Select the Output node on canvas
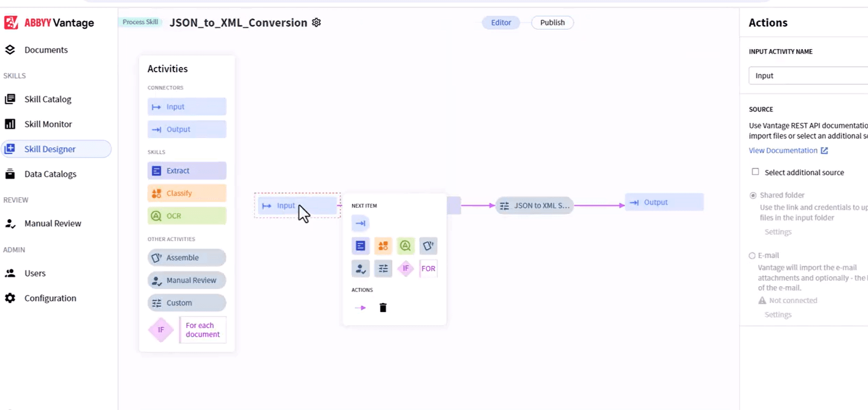 pos(664,202)
